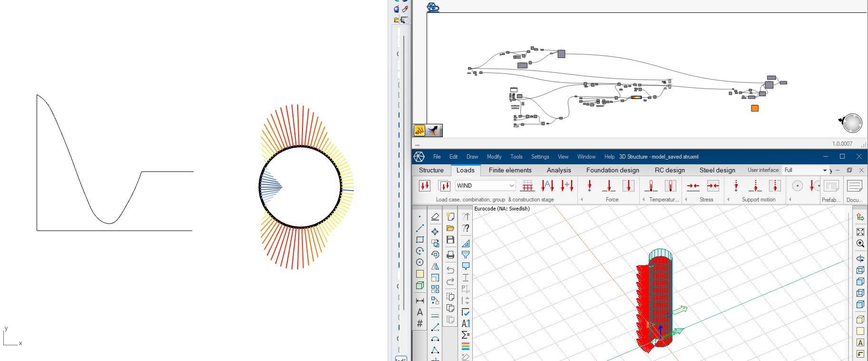The height and width of the screenshot is (361, 868).
Task: Select the Eraser tool
Action: 435,217
